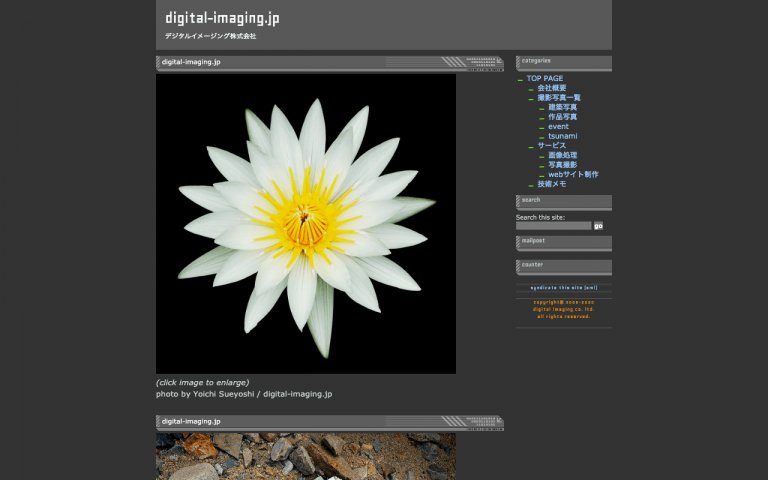Screen dimensions: 768x480
Task: Open the tsunami category link
Action: pos(562,136)
